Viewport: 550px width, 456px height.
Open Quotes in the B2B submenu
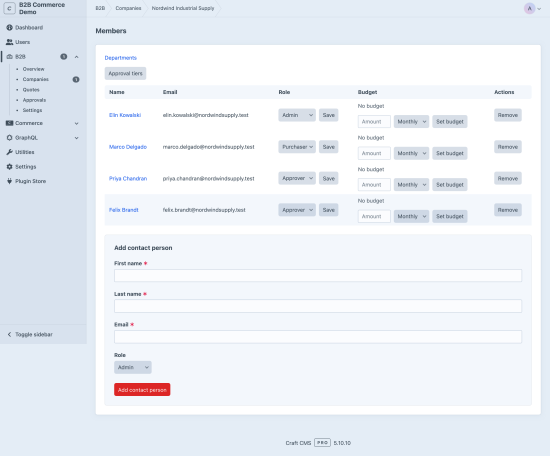click(31, 90)
